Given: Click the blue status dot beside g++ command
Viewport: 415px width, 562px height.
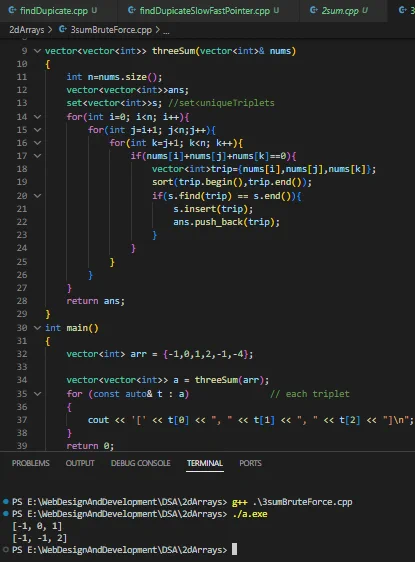Looking at the screenshot, I should (x=5, y=501).
